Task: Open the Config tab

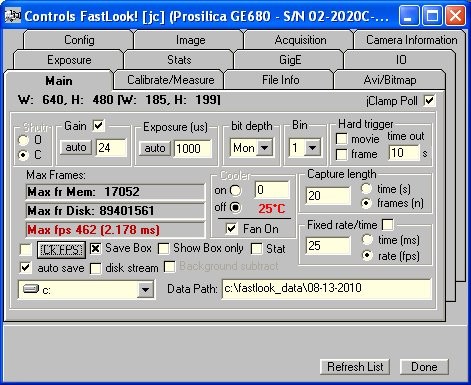Action: [79, 40]
